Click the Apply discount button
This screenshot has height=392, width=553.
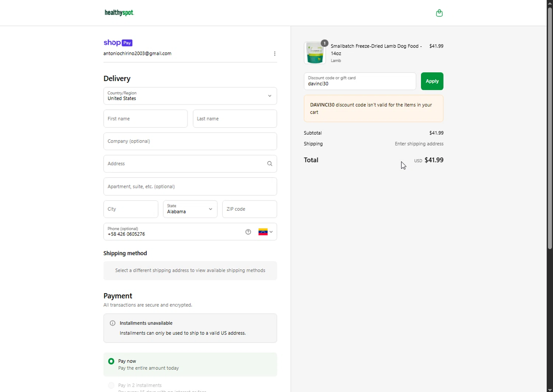pos(432,81)
